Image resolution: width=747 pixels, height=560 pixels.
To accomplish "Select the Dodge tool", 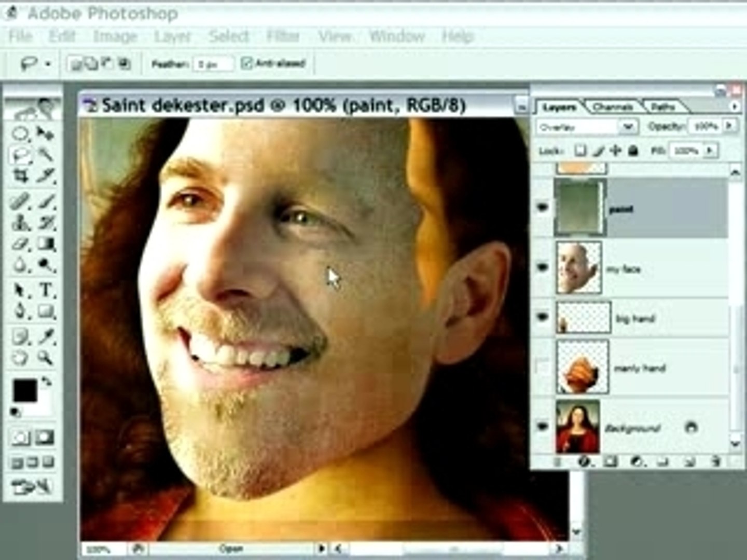I will pyautogui.click(x=46, y=265).
